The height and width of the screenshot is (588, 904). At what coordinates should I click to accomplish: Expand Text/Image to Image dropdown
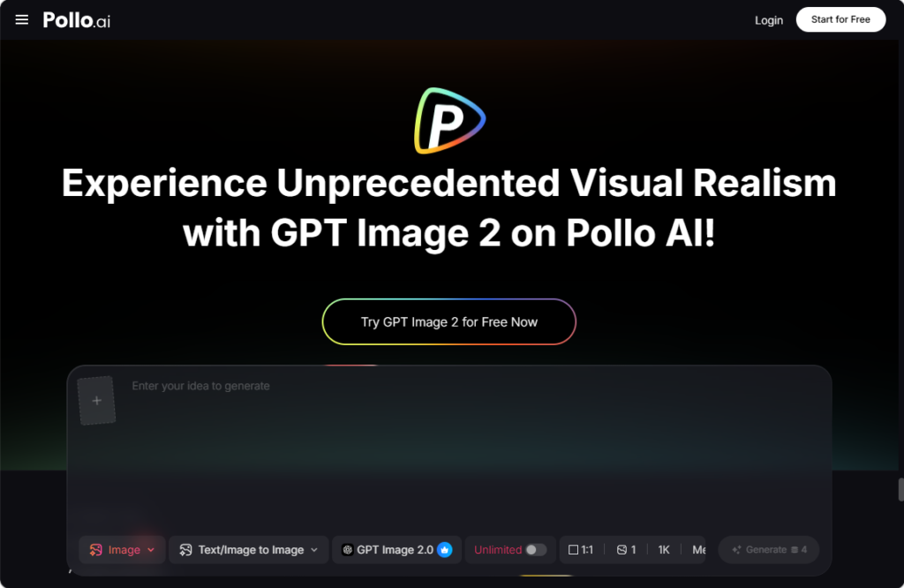[x=248, y=550]
